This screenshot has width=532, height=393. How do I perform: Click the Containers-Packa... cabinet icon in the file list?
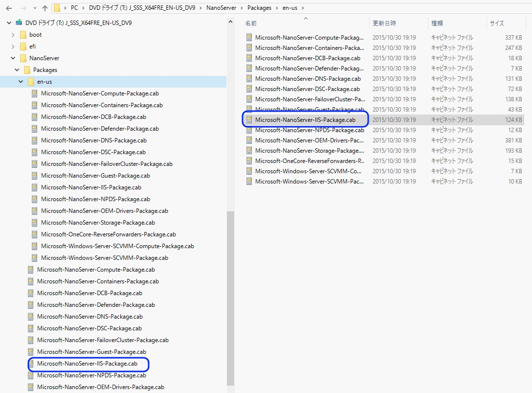click(249, 48)
